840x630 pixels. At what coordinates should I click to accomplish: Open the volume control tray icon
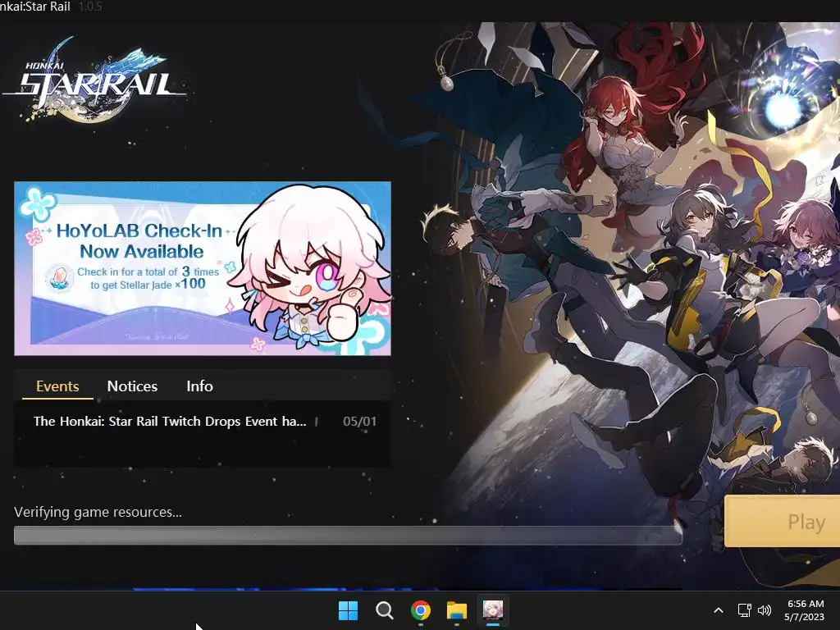pos(765,610)
